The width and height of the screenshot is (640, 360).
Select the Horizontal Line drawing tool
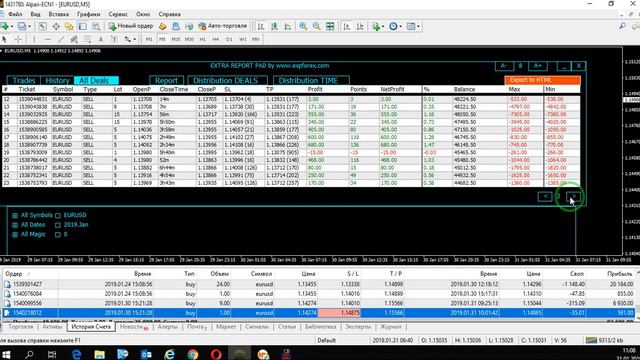tap(48, 39)
